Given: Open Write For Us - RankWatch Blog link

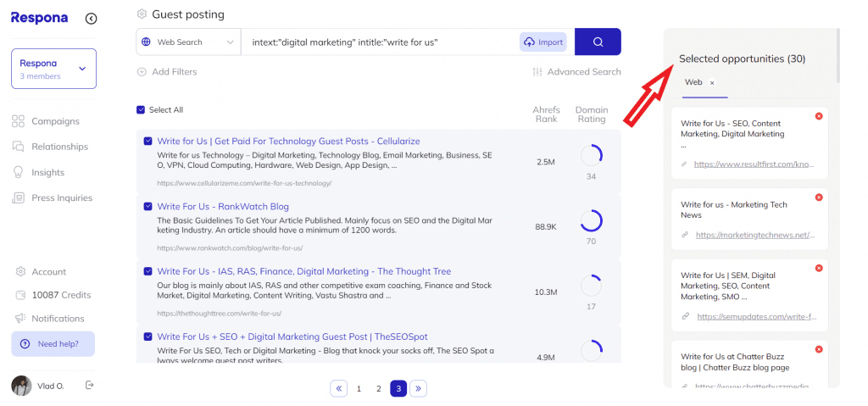Looking at the screenshot, I should [223, 207].
